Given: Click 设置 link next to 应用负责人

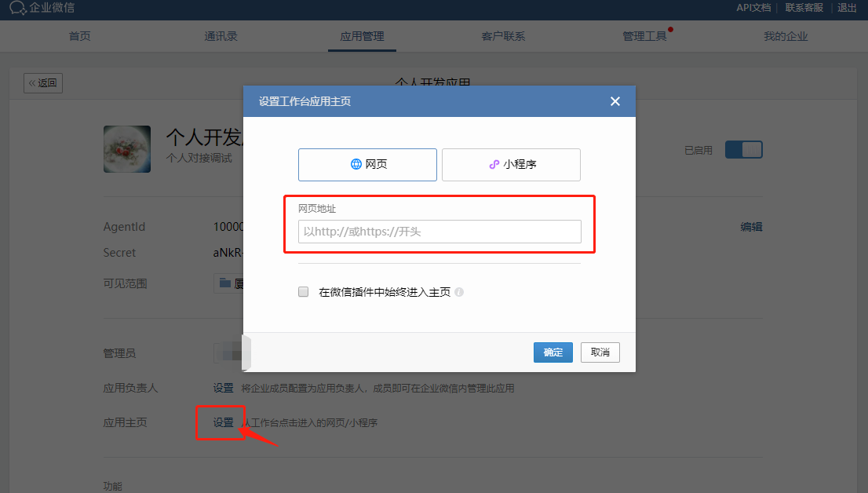Looking at the screenshot, I should [x=223, y=389].
